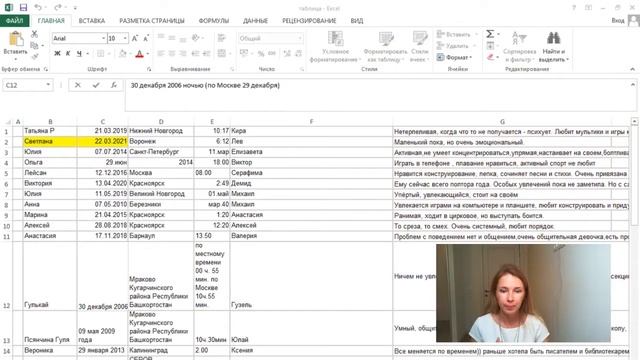The image size is (640, 360).
Task: Open Format as Table (Форматировать как таблицу)
Action: tap(385, 47)
